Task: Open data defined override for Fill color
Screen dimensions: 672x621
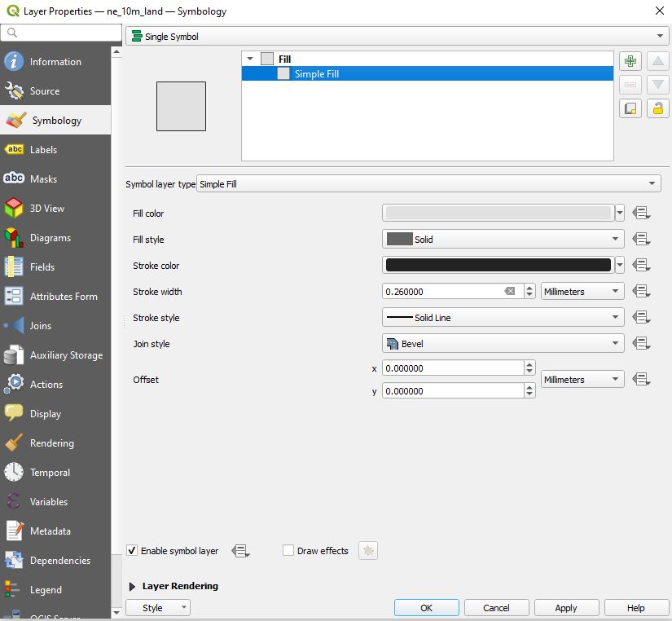Action: click(x=641, y=213)
